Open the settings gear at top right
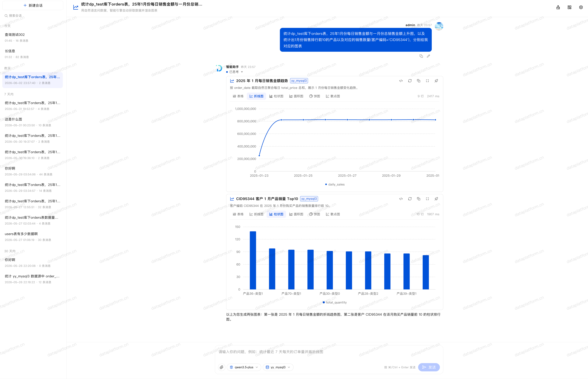This screenshot has height=379, width=588. coord(581,7)
